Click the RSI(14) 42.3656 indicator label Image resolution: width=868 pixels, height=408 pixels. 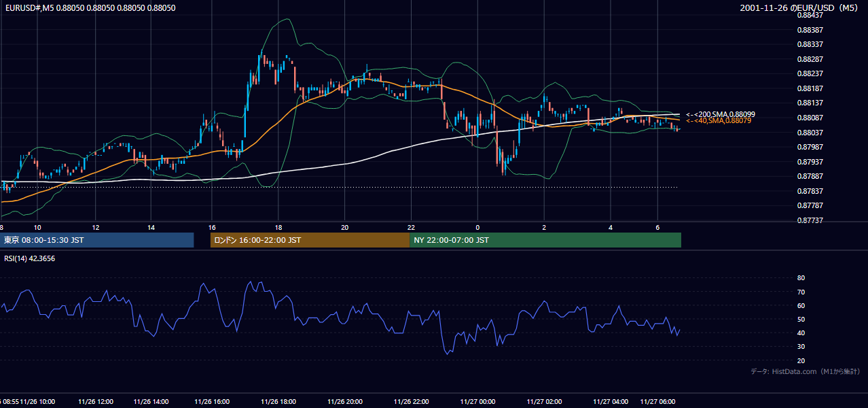pos(30,258)
